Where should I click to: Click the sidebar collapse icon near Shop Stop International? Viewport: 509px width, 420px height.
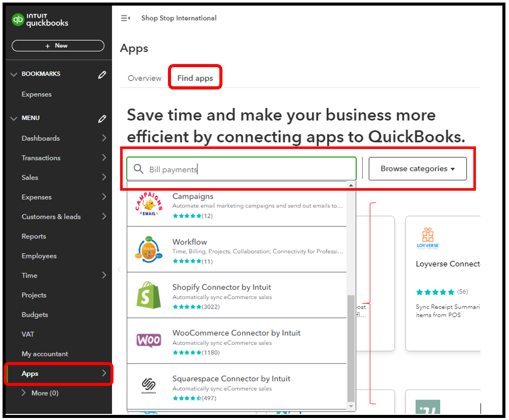pyautogui.click(x=125, y=17)
